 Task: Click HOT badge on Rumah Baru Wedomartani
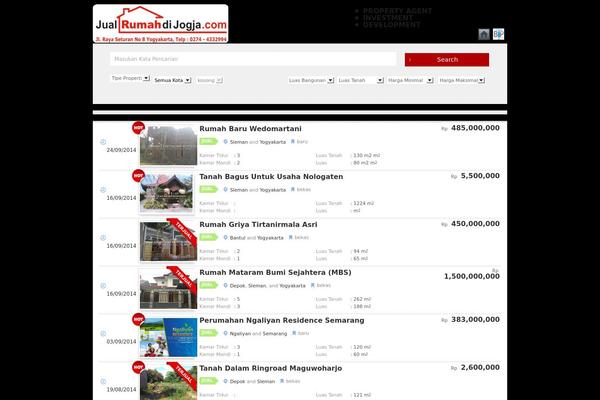click(x=138, y=127)
